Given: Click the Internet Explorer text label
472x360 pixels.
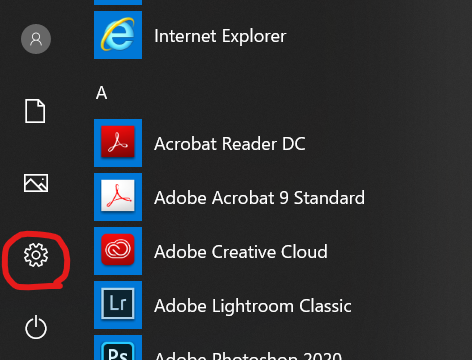Looking at the screenshot, I should pos(220,36).
